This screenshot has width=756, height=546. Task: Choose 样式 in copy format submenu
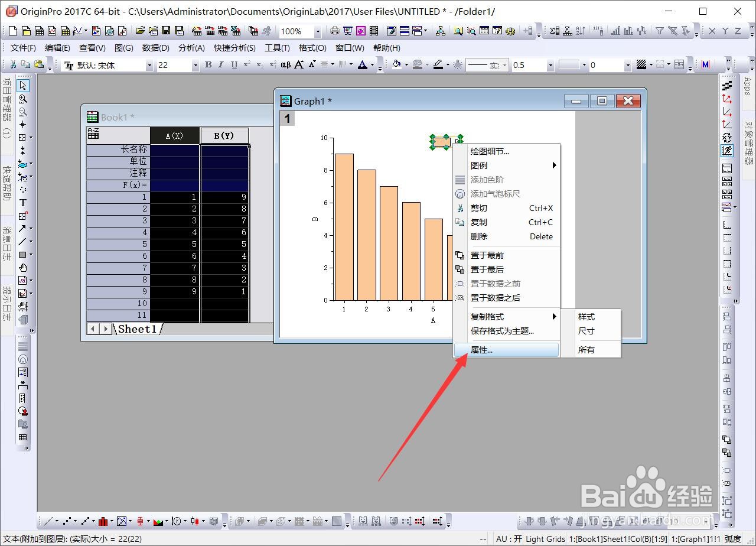pos(591,317)
